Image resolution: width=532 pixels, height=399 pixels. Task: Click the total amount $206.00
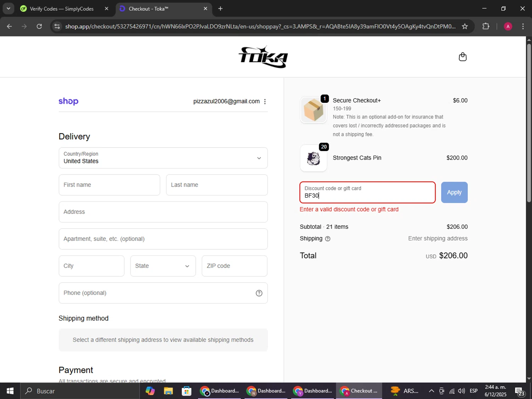coord(453,256)
